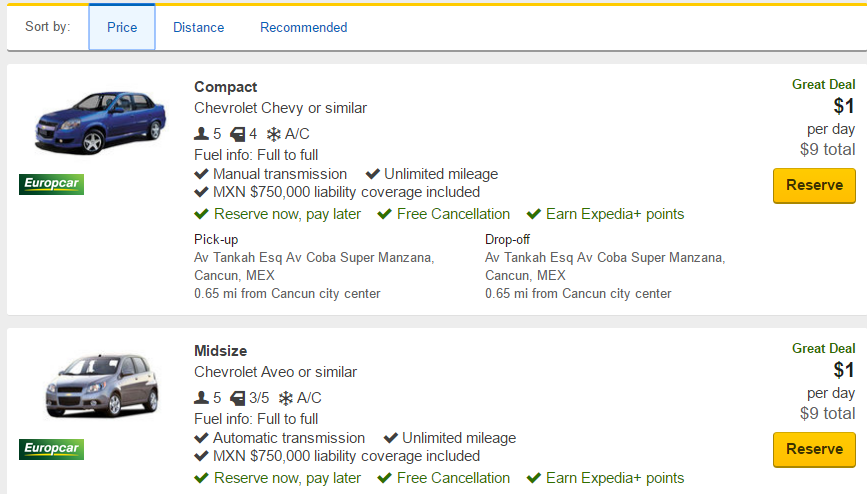Click the Unlimited mileage checkmark for Compact

(373, 174)
